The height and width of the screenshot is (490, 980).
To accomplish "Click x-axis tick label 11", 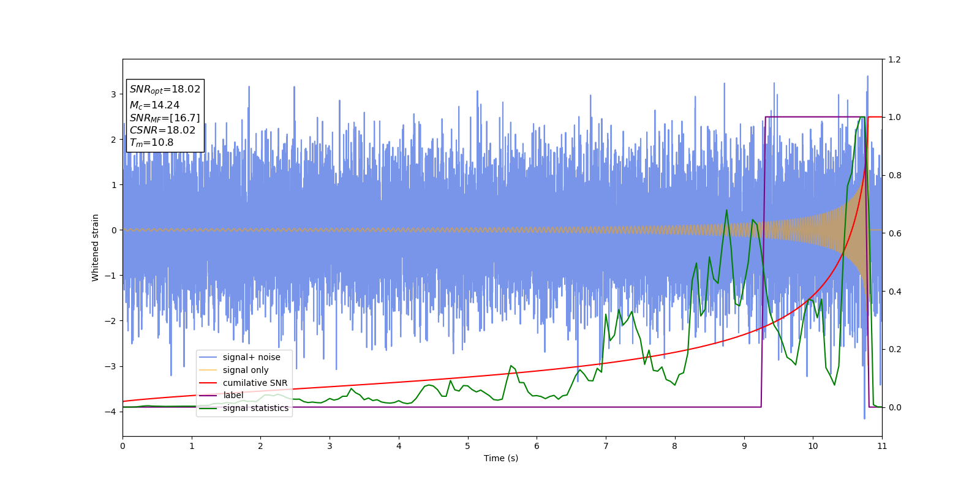I will [x=882, y=446].
